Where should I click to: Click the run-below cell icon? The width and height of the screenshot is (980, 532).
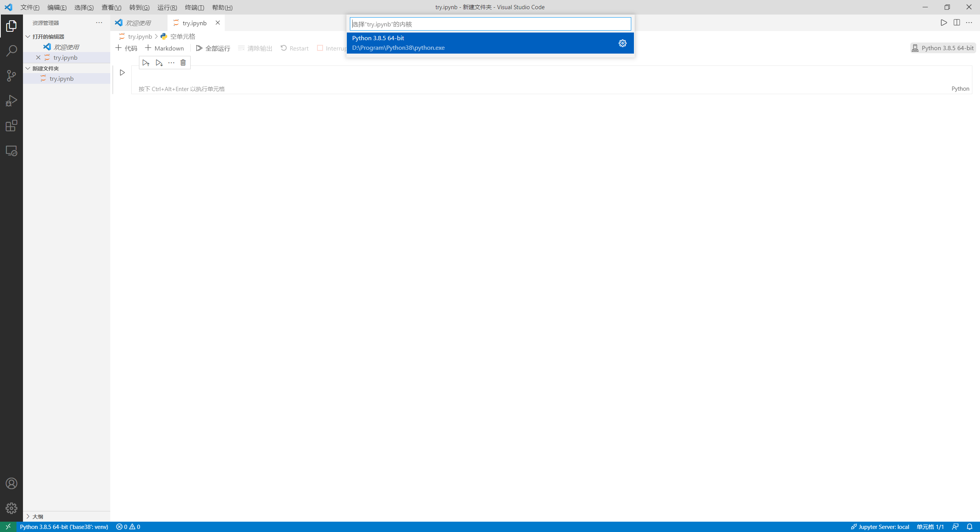(159, 62)
